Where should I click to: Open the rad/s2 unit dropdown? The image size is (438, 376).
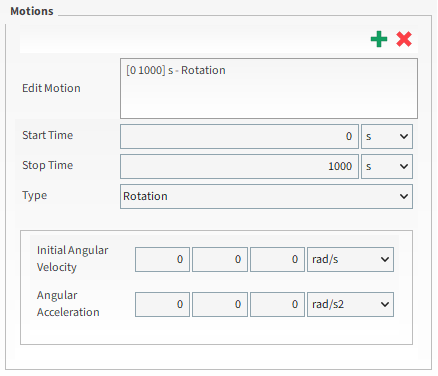pos(350,304)
